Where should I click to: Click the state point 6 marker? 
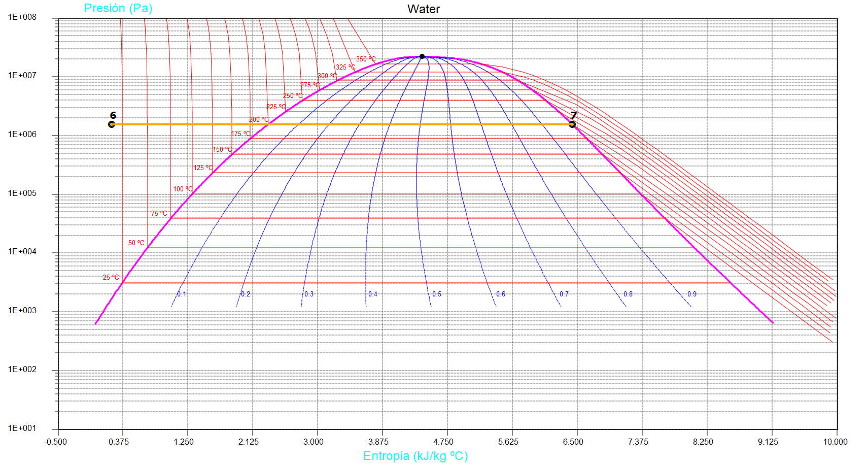pos(112,124)
